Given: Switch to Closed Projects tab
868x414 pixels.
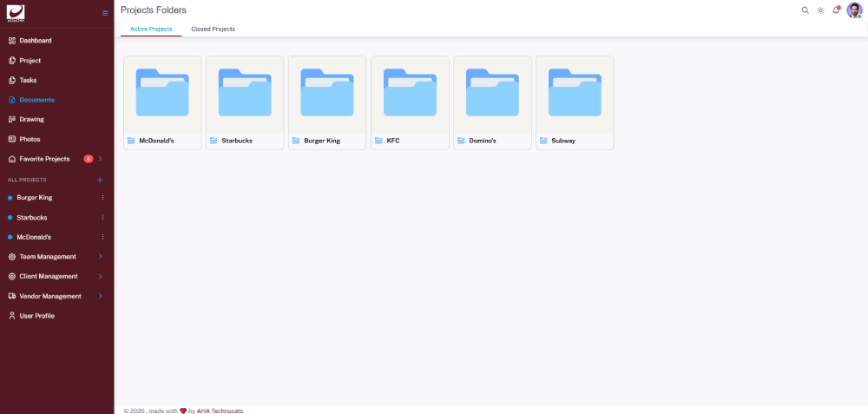Looking at the screenshot, I should [x=213, y=30].
